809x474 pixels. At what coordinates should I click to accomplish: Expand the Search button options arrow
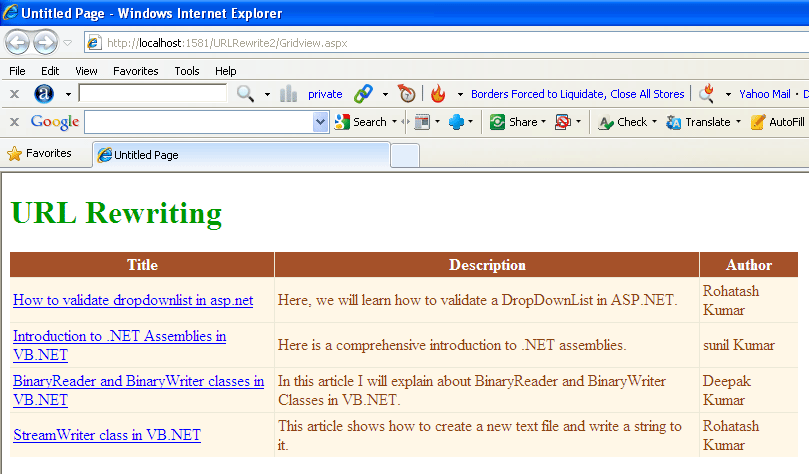(394, 122)
